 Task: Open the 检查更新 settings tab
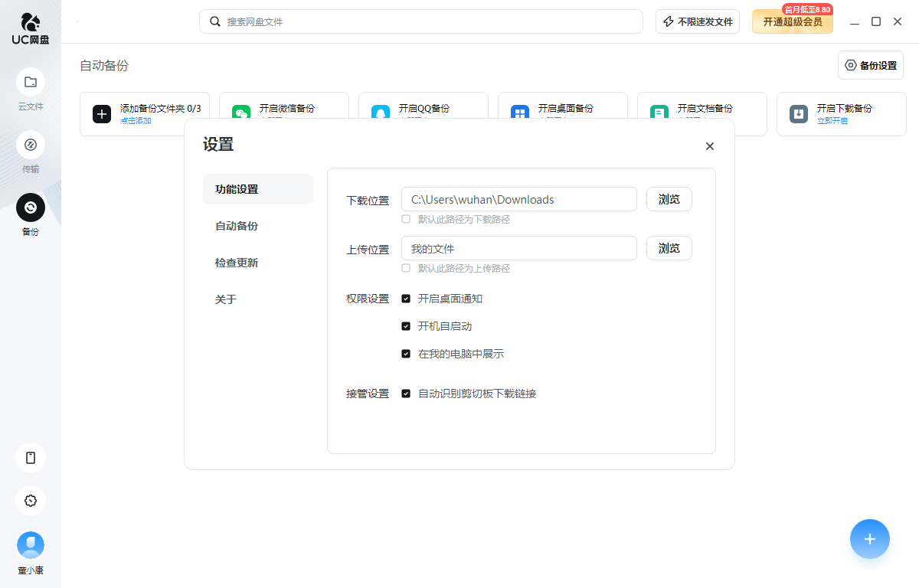pyautogui.click(x=237, y=263)
